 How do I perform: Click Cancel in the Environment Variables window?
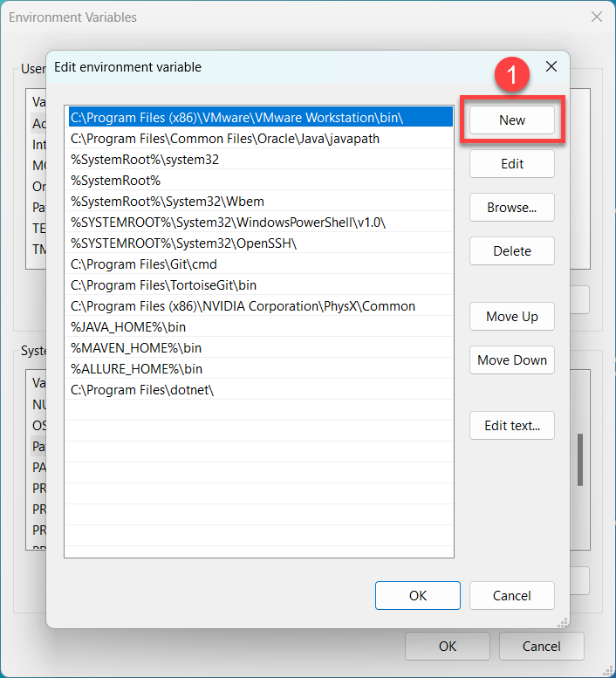[541, 647]
